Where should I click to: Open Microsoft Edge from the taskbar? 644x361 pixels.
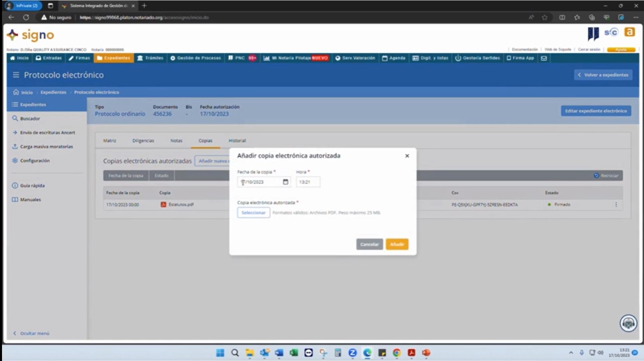coord(367,353)
